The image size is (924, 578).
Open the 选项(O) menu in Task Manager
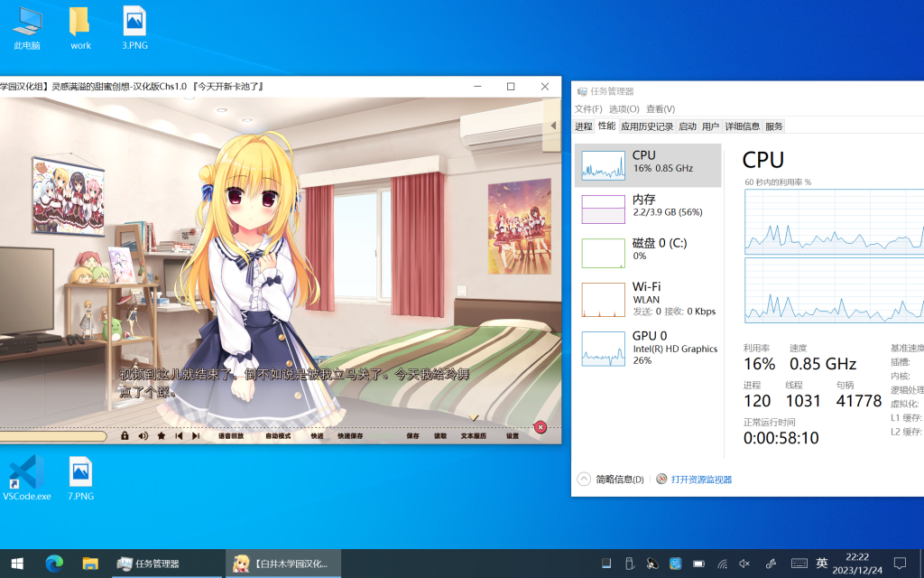tap(624, 109)
